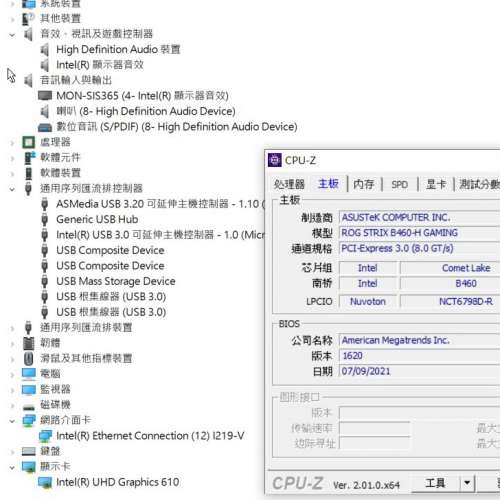Switch to the 内存 tab in CPU-Z
The image size is (500, 500).
363,184
